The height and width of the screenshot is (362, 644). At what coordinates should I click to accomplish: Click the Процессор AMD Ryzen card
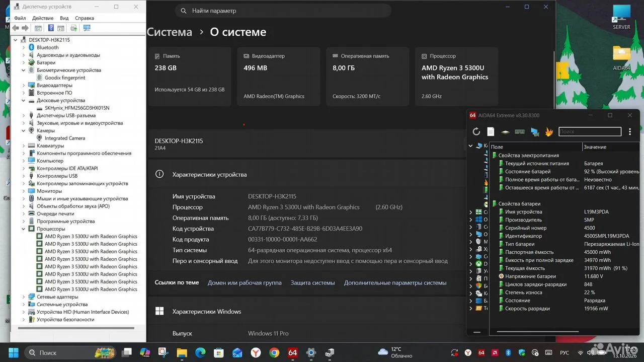456,77
